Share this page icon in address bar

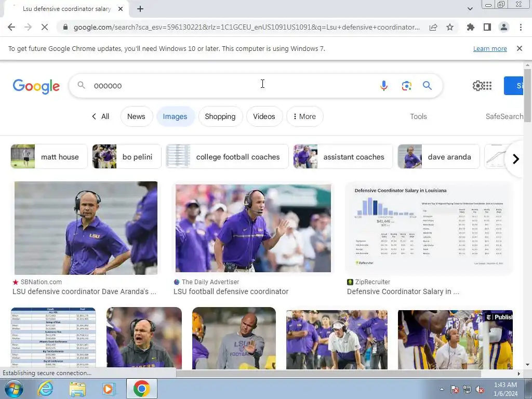433,28
